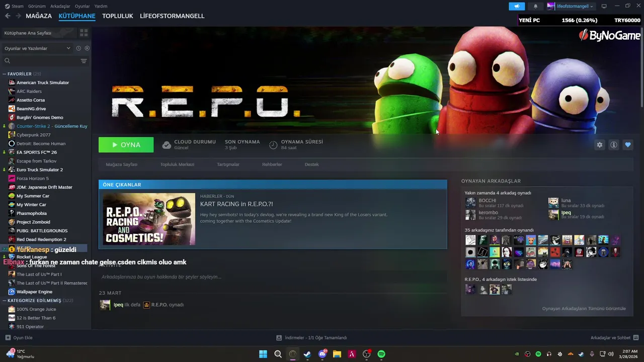Viewport: 644px width, 362px height.
Task: Select BeamNG.drive in library
Action: 31,109
